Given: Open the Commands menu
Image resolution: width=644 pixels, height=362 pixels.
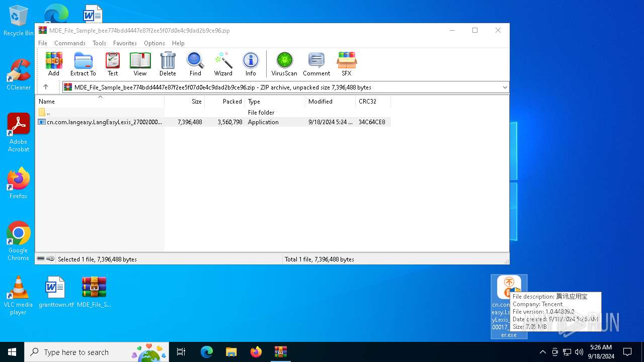Looking at the screenshot, I should point(70,43).
